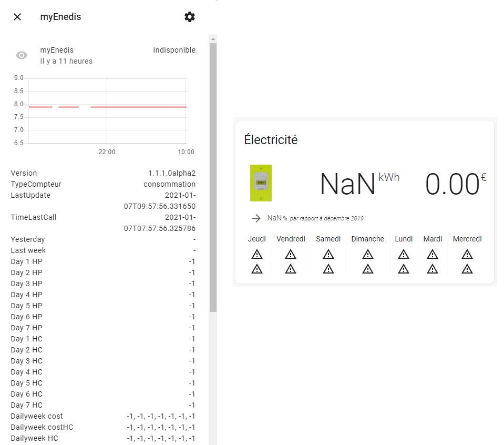The width and height of the screenshot is (504, 445).
Task: Click the Indisponible state text
Action: tap(174, 50)
